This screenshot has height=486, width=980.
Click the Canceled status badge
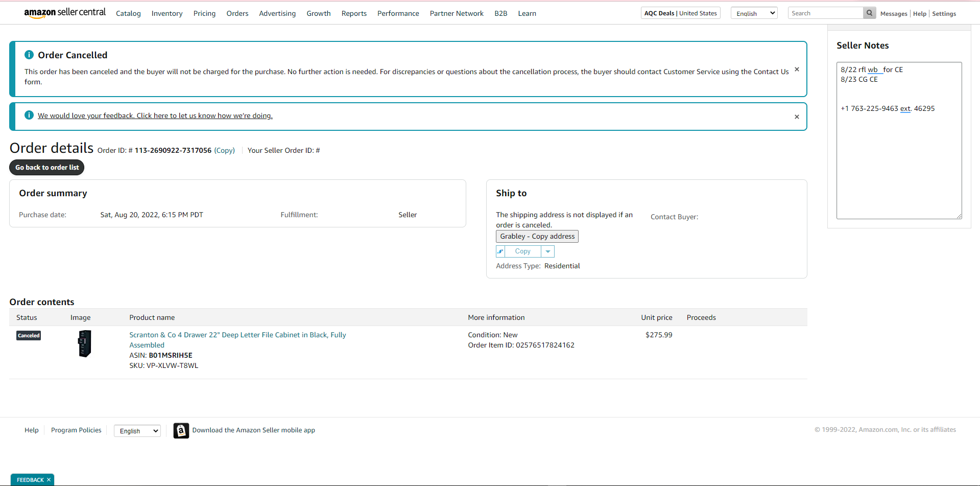(x=29, y=335)
